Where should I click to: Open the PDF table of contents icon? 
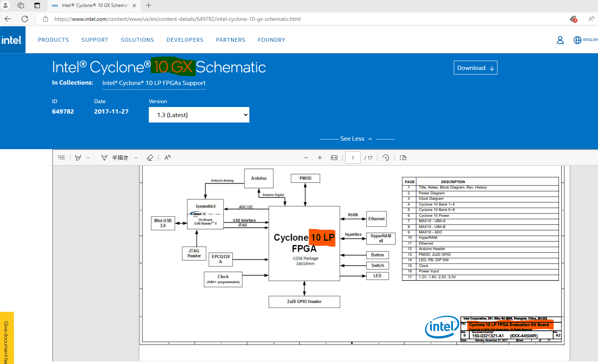pyautogui.click(x=61, y=158)
